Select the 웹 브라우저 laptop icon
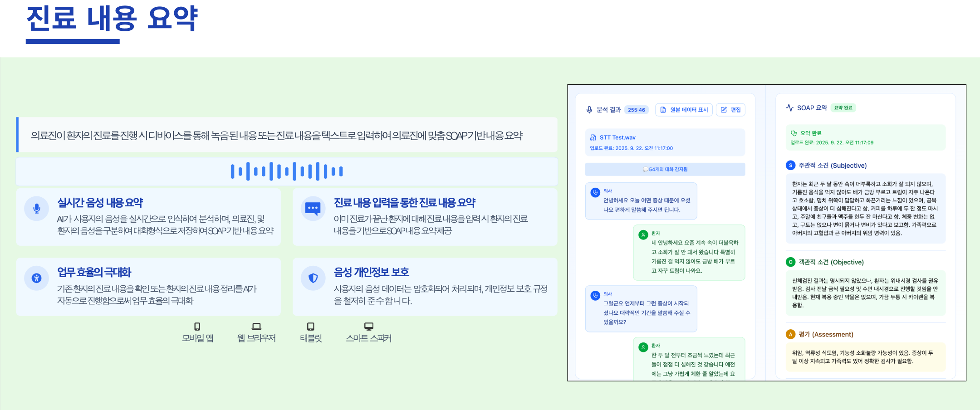Image resolution: width=980 pixels, height=410 pixels. 256,327
